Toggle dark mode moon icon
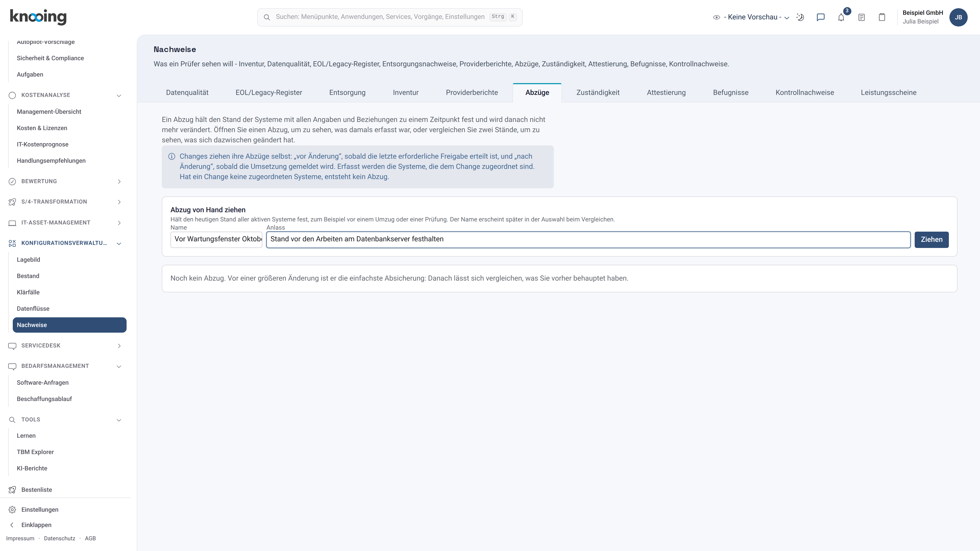This screenshot has width=980, height=551. pyautogui.click(x=800, y=18)
